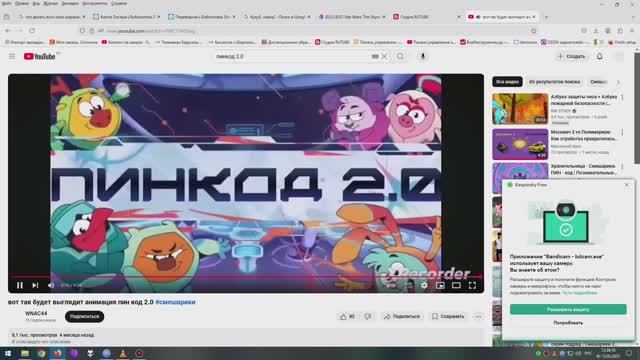
Task: Open the Азбука защиты леса video thumbnail
Action: tap(520, 109)
